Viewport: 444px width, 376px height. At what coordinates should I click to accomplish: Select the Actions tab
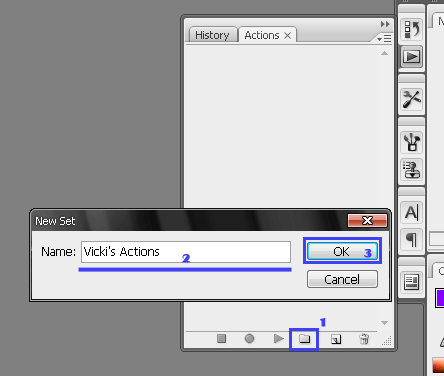(262, 35)
